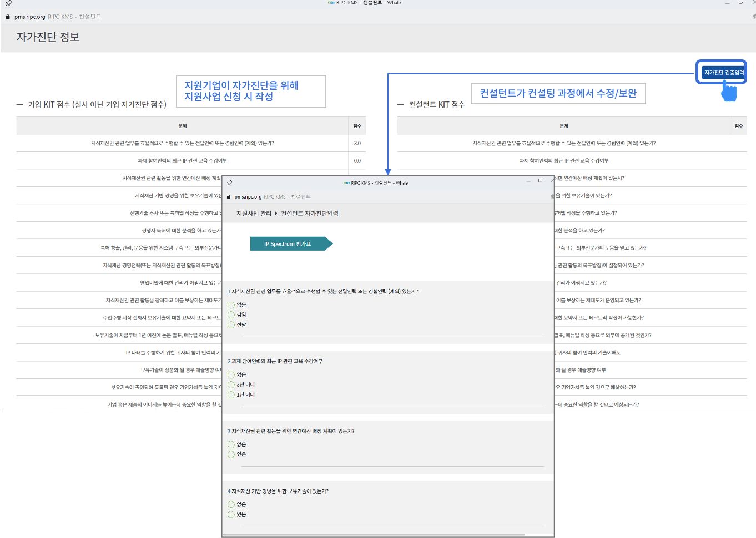
Task: Click the '자가진단 검증입력' button
Action: click(x=723, y=73)
